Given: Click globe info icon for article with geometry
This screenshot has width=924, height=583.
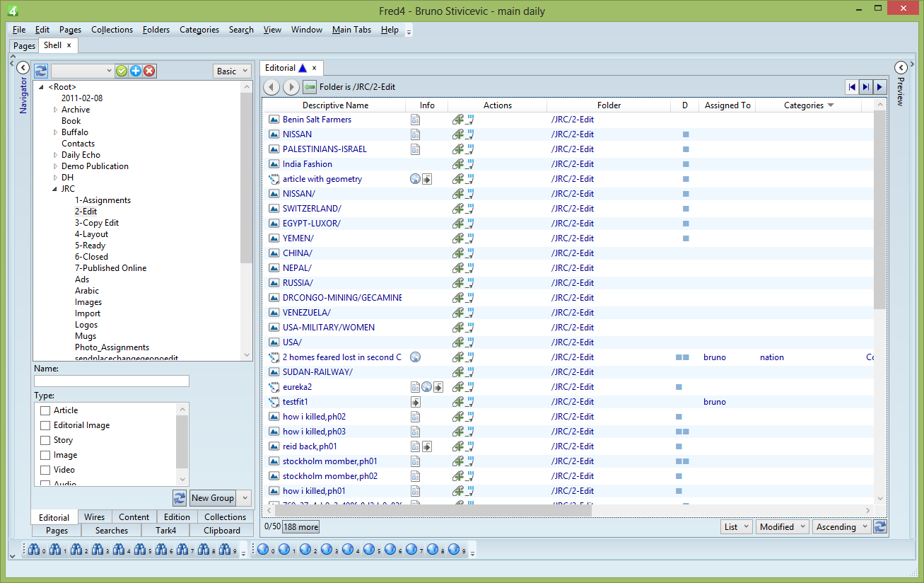Looking at the screenshot, I should [x=416, y=179].
